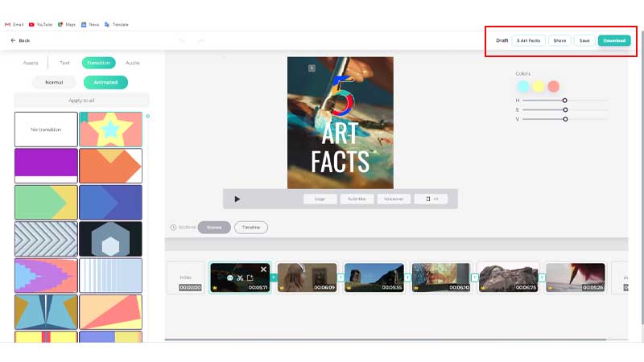644x362 pixels.
Task: Select the blue and gold triangles transition
Action: [46, 312]
